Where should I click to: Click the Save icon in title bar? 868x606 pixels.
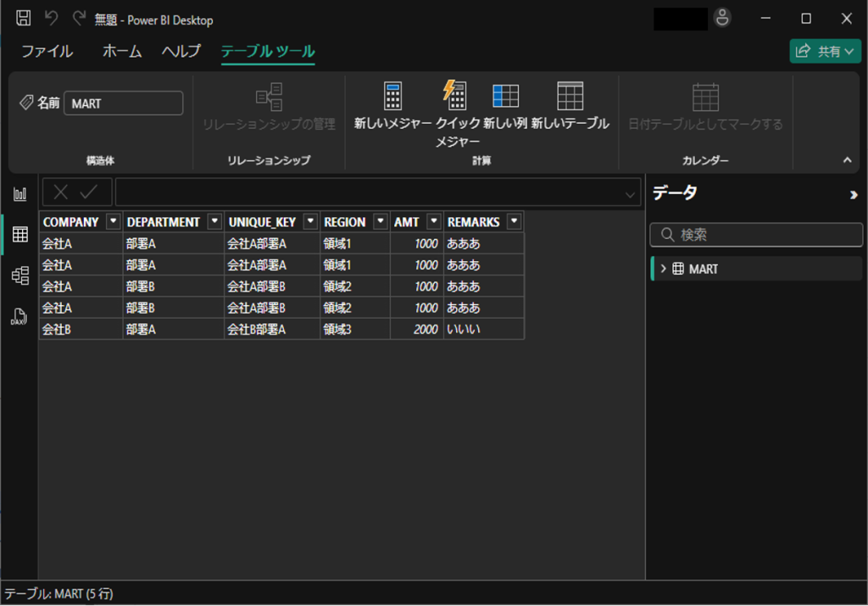(24, 19)
